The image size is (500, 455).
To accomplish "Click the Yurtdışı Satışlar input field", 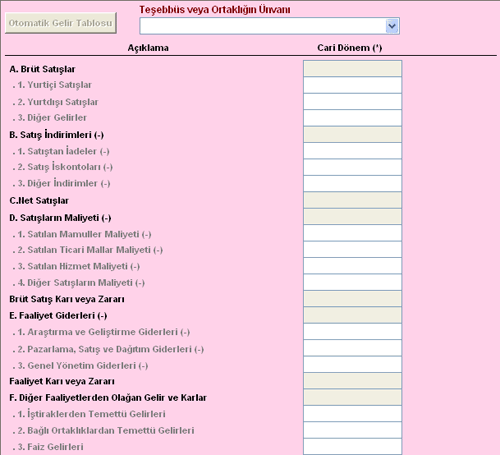I will (x=353, y=102).
